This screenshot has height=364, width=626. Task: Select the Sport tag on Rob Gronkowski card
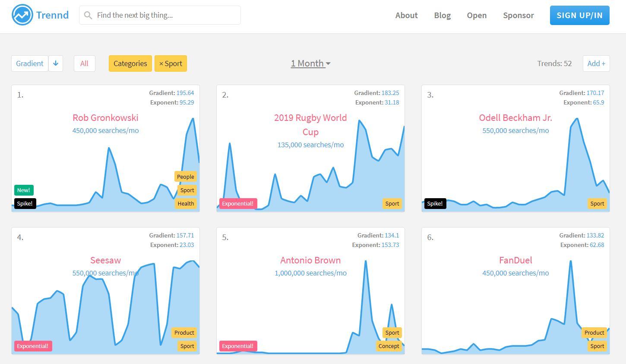click(x=187, y=190)
